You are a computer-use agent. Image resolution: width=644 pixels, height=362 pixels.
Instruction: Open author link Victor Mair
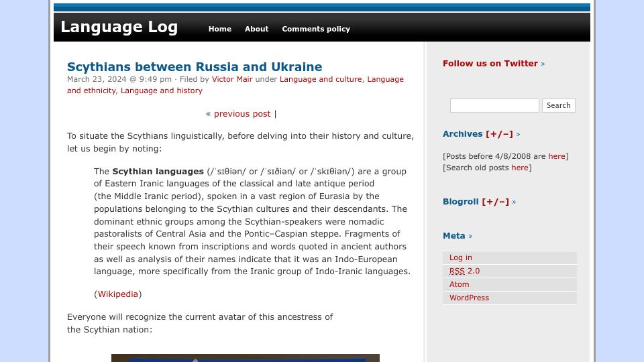232,79
